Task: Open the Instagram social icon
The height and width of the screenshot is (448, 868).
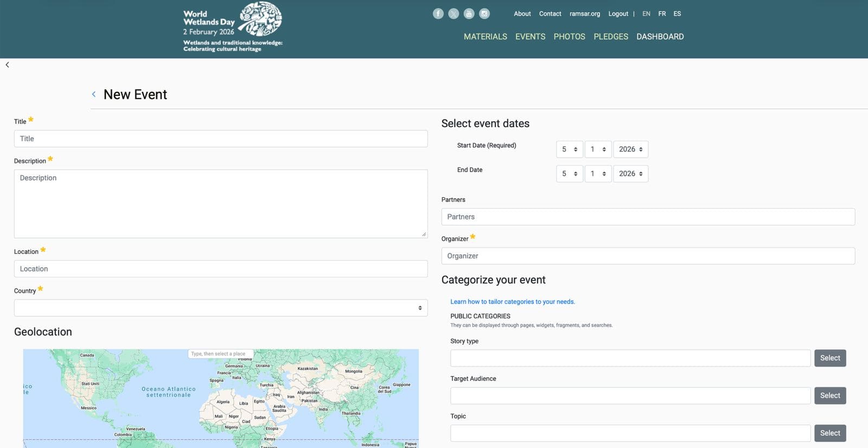Action: [x=484, y=14]
